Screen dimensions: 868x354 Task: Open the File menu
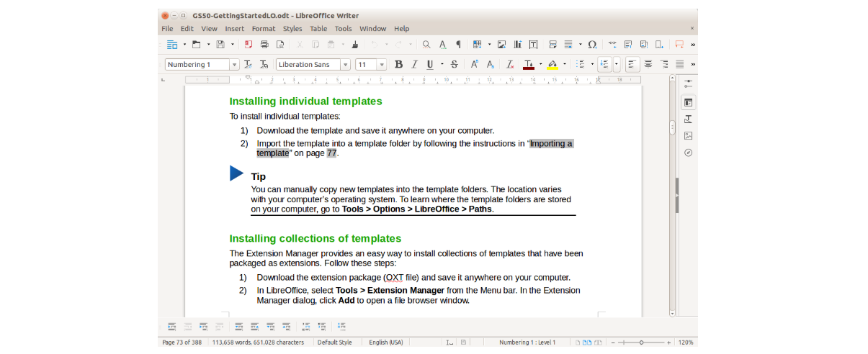coord(167,29)
